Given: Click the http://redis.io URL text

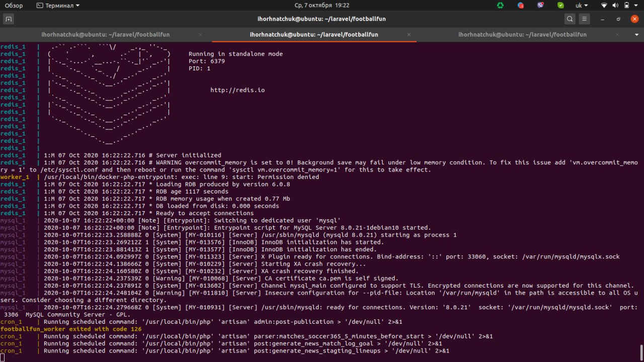Looking at the screenshot, I should click(237, 90).
